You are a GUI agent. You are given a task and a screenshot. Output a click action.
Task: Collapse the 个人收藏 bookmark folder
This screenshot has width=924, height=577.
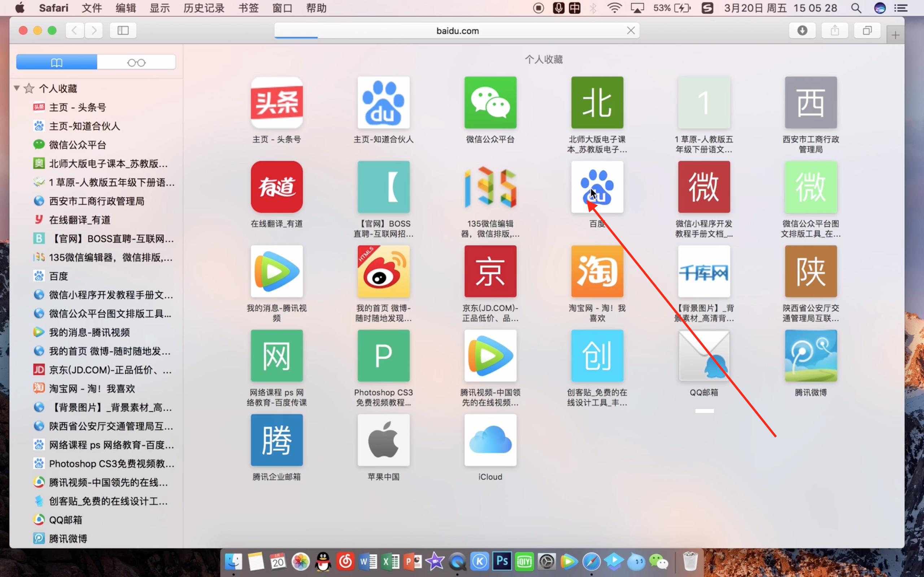click(x=16, y=88)
